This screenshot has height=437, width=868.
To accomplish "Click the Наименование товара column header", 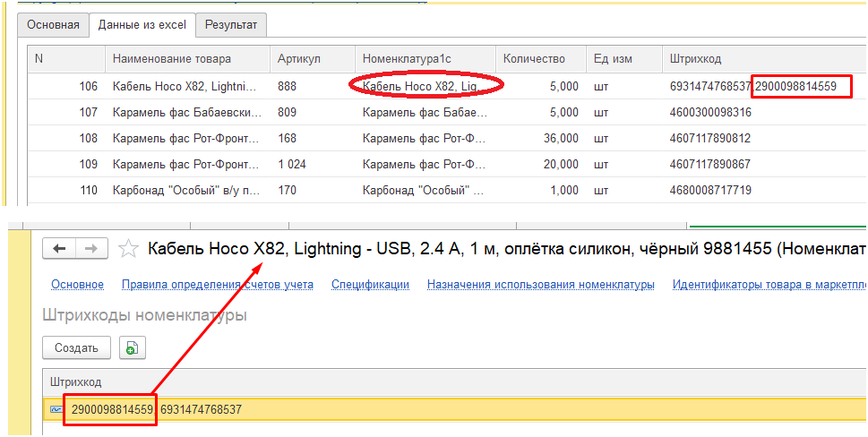I will pyautogui.click(x=172, y=58).
